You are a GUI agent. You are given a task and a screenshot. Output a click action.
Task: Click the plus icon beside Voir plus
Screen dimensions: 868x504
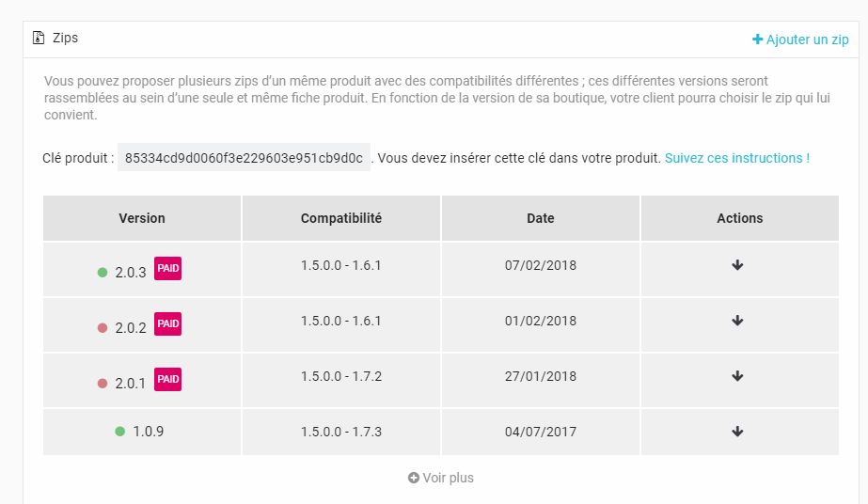pos(414,478)
